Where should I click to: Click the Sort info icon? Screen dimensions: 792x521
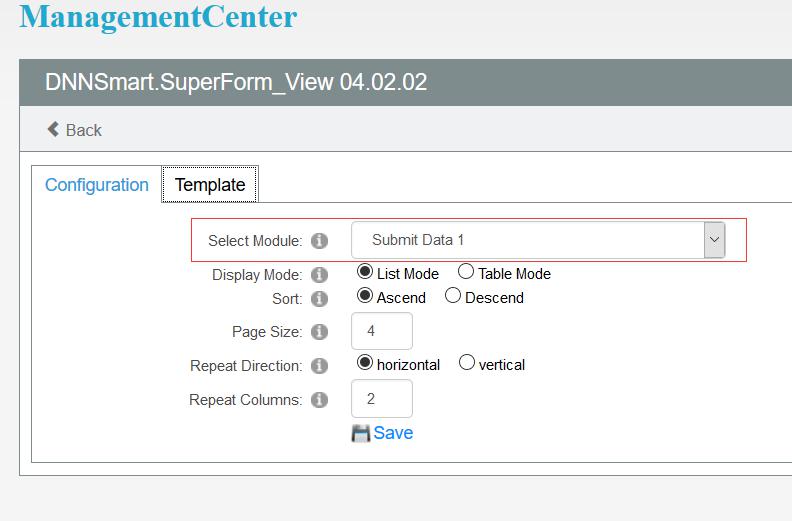pyautogui.click(x=319, y=299)
